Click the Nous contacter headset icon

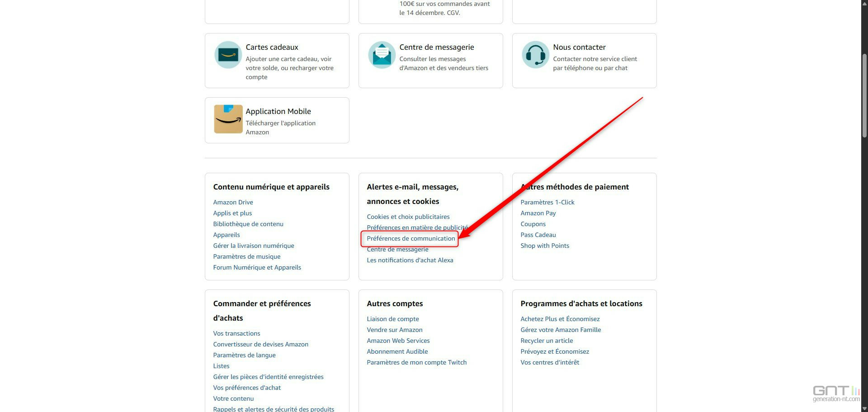coord(535,55)
